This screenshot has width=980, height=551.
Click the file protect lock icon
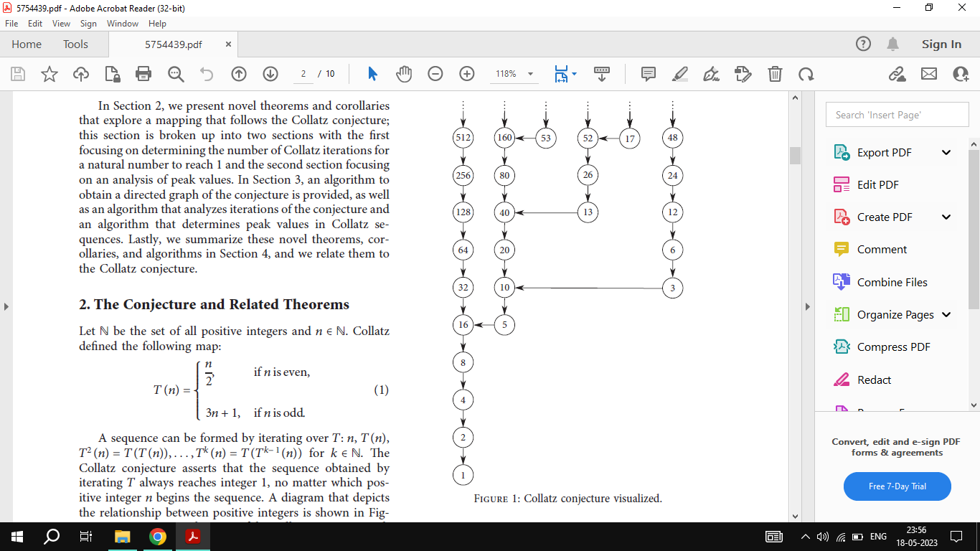(113, 74)
